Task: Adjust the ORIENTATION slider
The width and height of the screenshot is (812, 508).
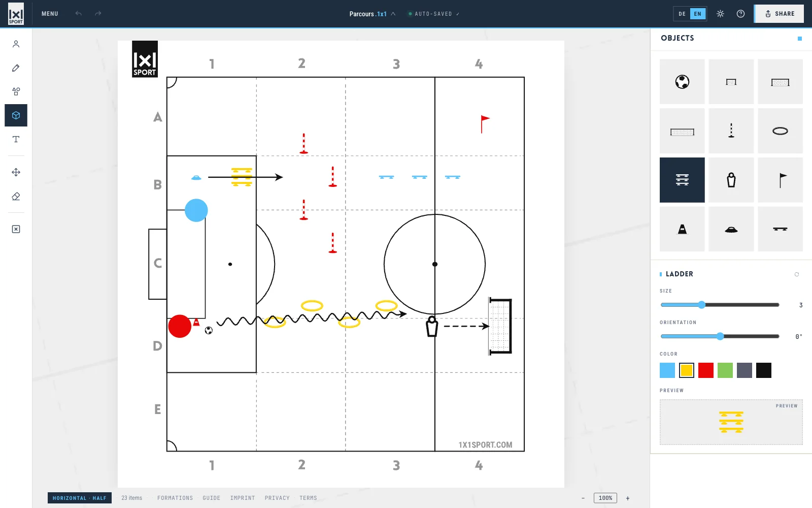Action: (x=720, y=336)
